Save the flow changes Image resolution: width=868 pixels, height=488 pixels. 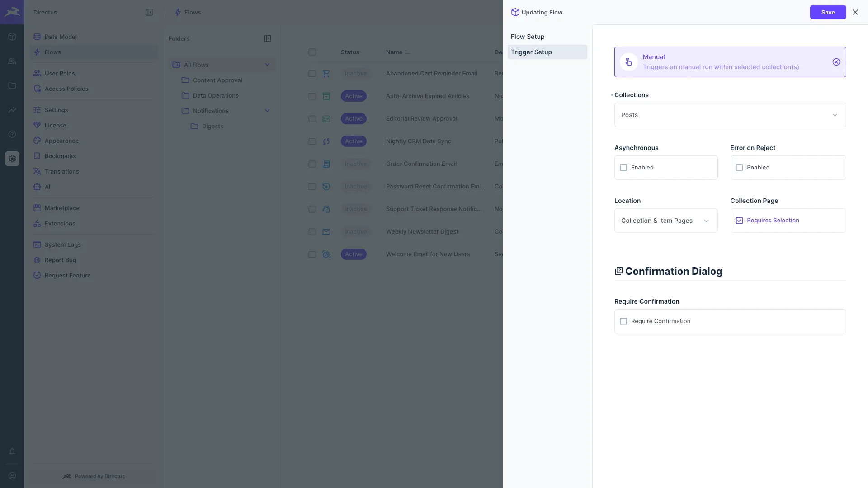pyautogui.click(x=828, y=12)
